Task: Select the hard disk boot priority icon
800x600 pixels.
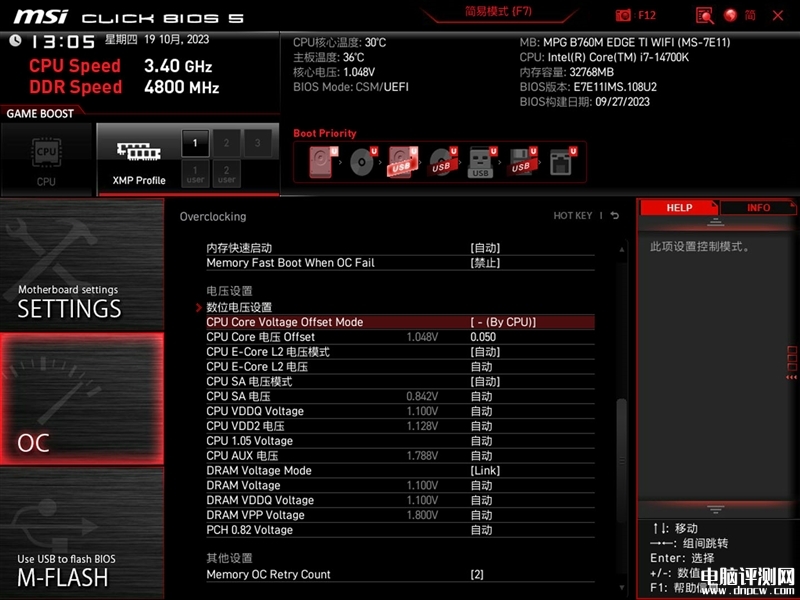Action: (322, 162)
